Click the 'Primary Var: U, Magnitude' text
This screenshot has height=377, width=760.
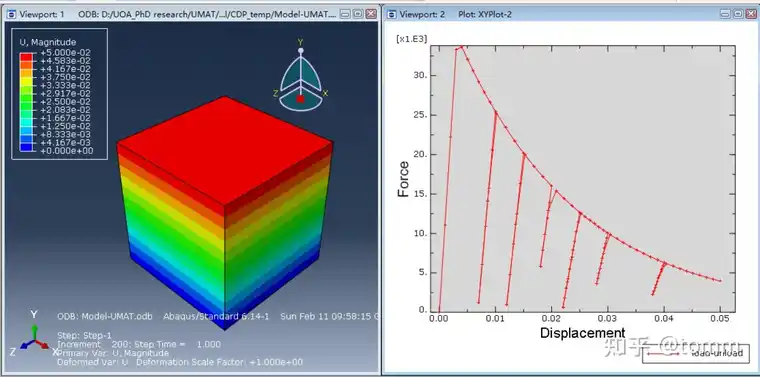(113, 353)
